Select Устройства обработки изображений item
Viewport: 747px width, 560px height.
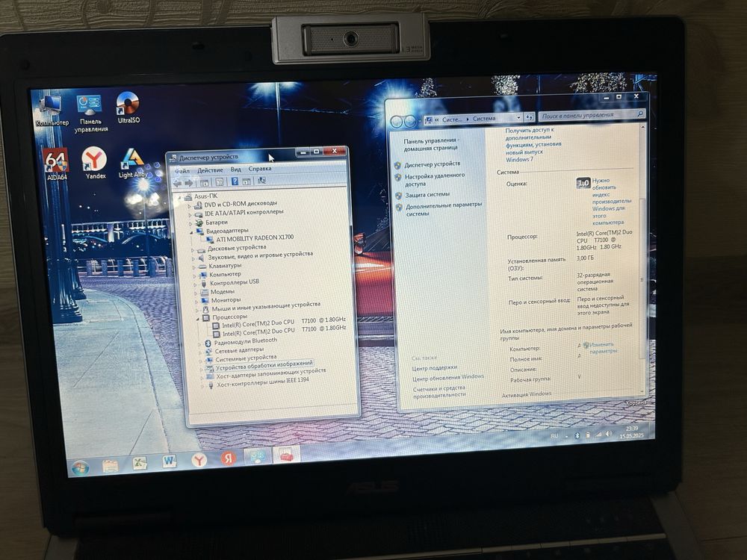click(264, 366)
